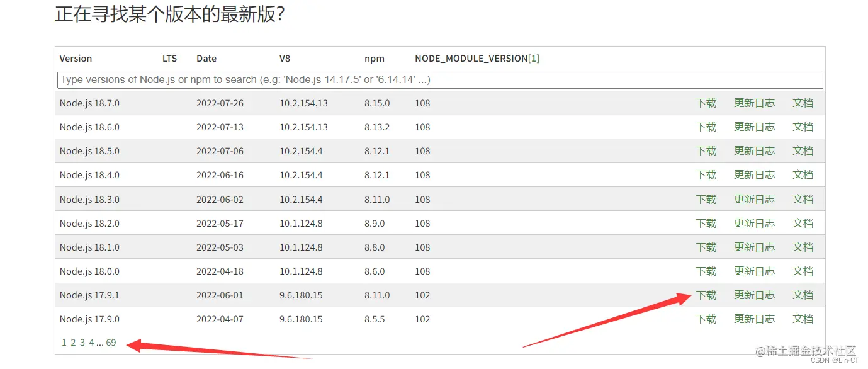The image size is (868, 369).
Task: Go to pagination page 3
Action: [x=82, y=343]
